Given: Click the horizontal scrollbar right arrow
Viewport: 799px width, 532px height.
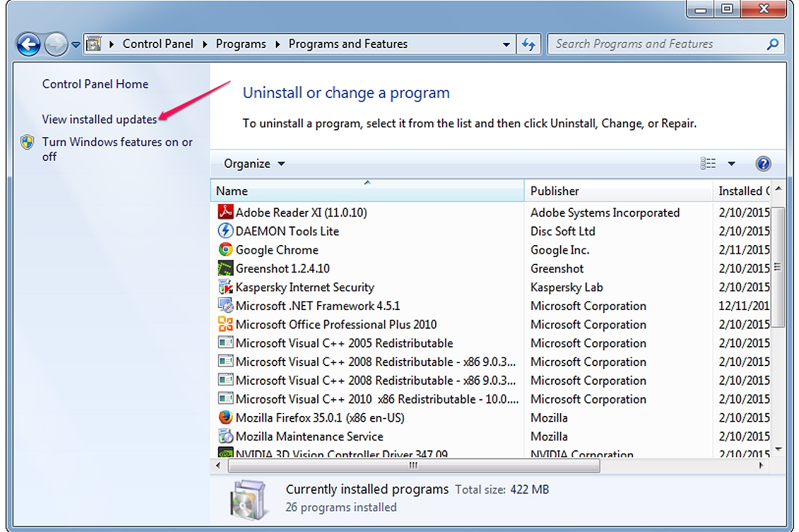Looking at the screenshot, I should coord(762,466).
